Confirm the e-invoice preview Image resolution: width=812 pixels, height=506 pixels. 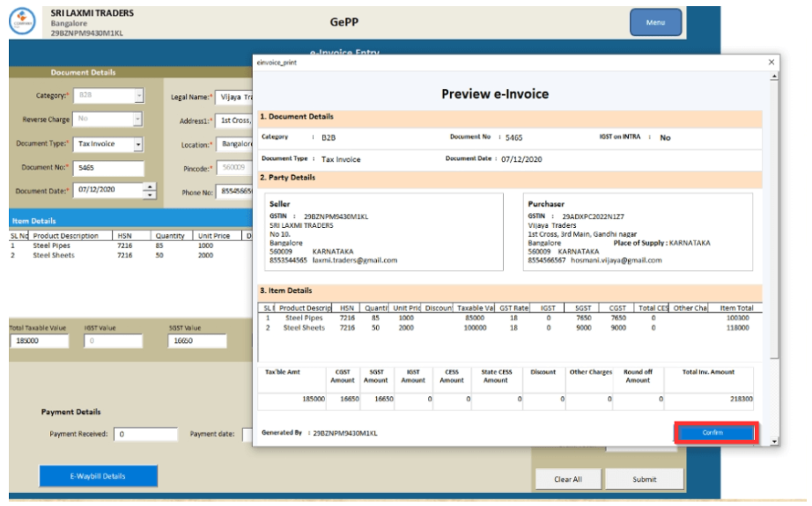pyautogui.click(x=716, y=433)
